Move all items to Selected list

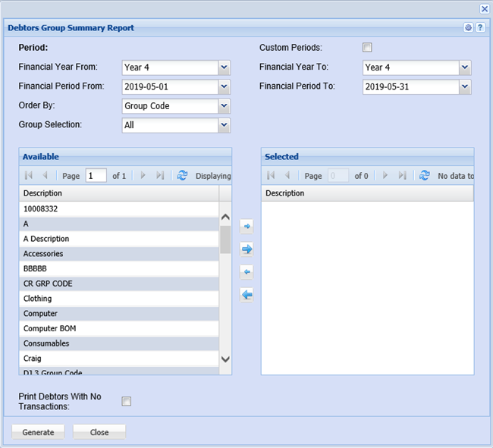(x=246, y=249)
